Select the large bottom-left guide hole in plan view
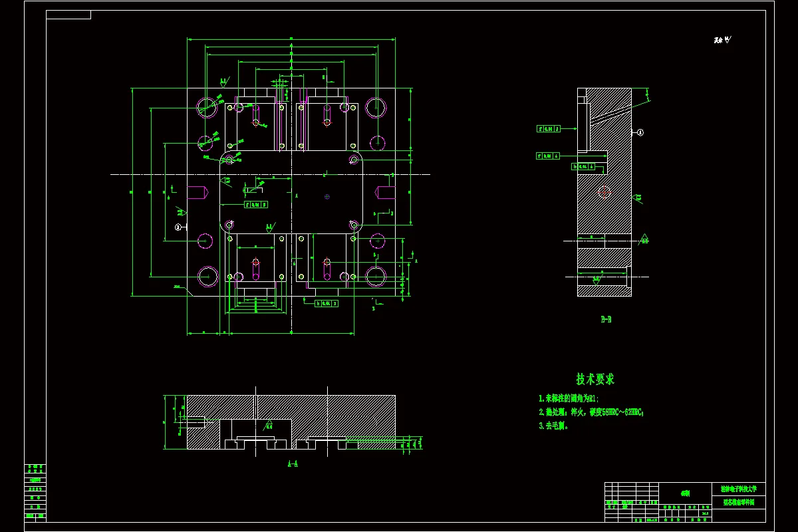Screen dimensions: 798x532 coord(208,275)
